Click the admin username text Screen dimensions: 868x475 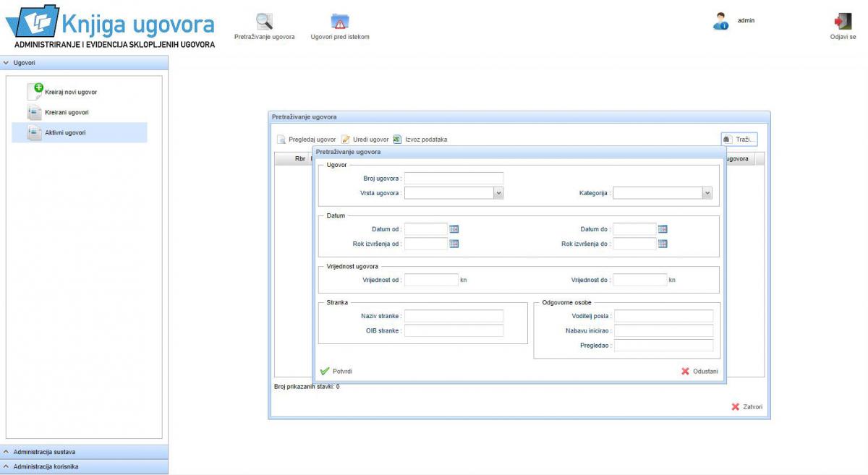[746, 21]
